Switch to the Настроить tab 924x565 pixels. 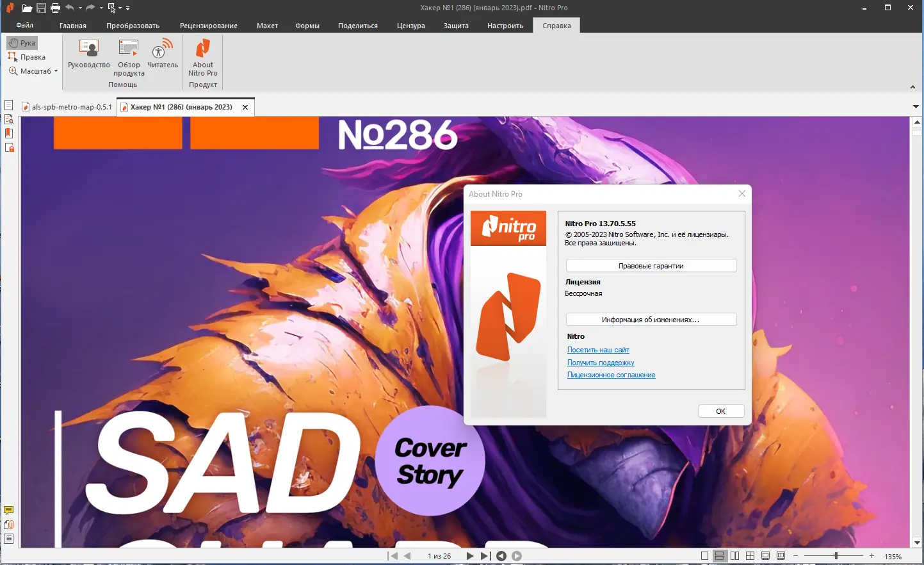(505, 26)
